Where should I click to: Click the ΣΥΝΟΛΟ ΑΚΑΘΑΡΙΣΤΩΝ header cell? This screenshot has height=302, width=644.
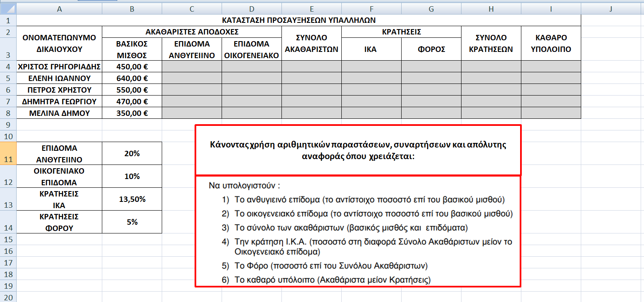[x=311, y=43]
